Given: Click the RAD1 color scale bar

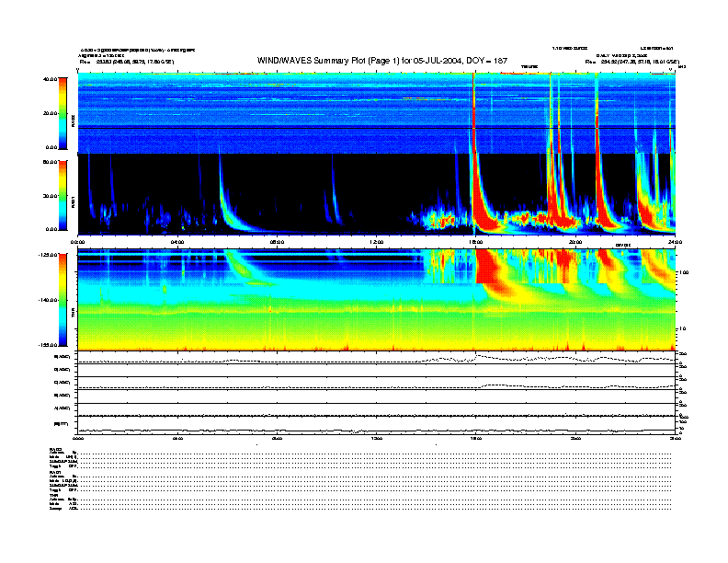Looking at the screenshot, I should point(63,195).
